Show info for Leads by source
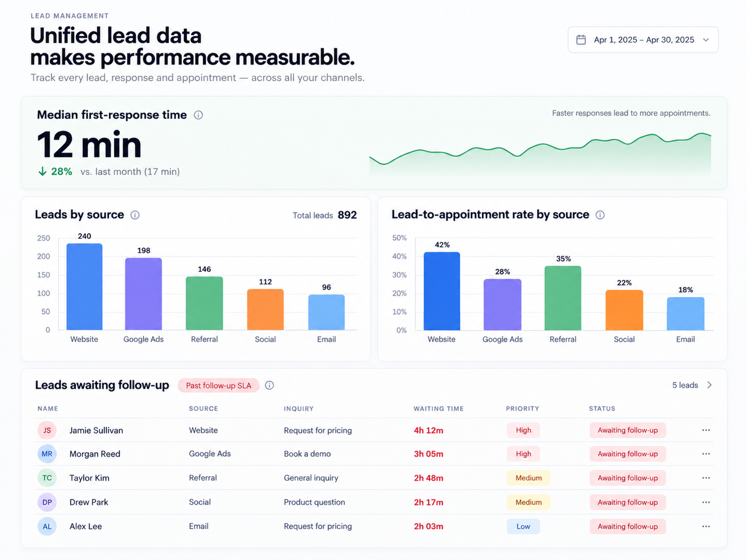 (x=135, y=215)
